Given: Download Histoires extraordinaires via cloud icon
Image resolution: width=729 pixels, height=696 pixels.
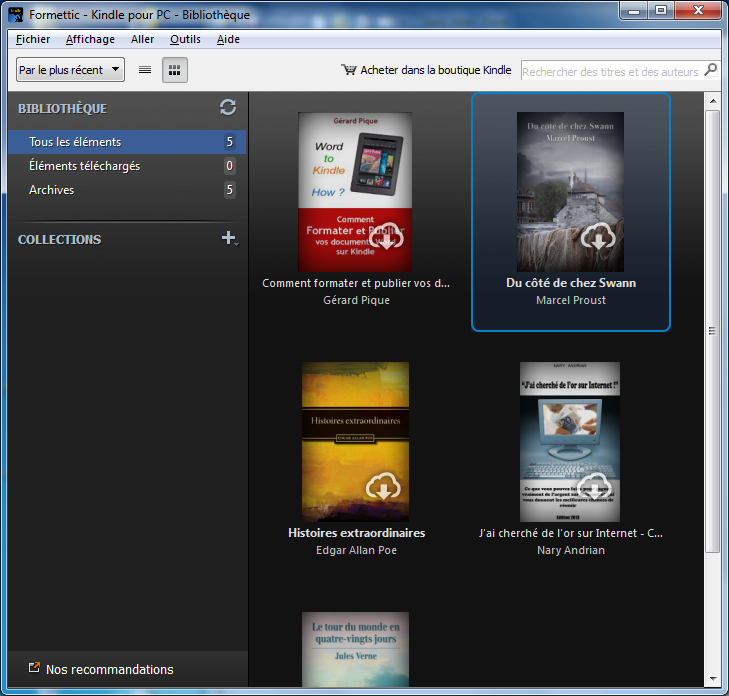Looking at the screenshot, I should click(x=383, y=486).
